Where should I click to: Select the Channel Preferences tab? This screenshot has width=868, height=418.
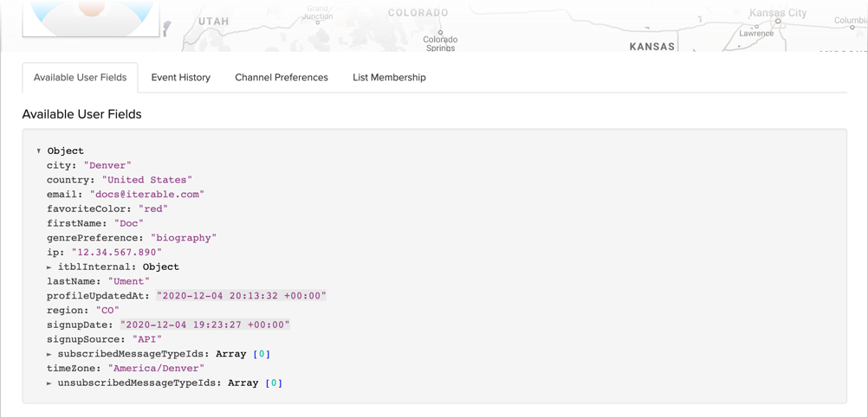(281, 78)
